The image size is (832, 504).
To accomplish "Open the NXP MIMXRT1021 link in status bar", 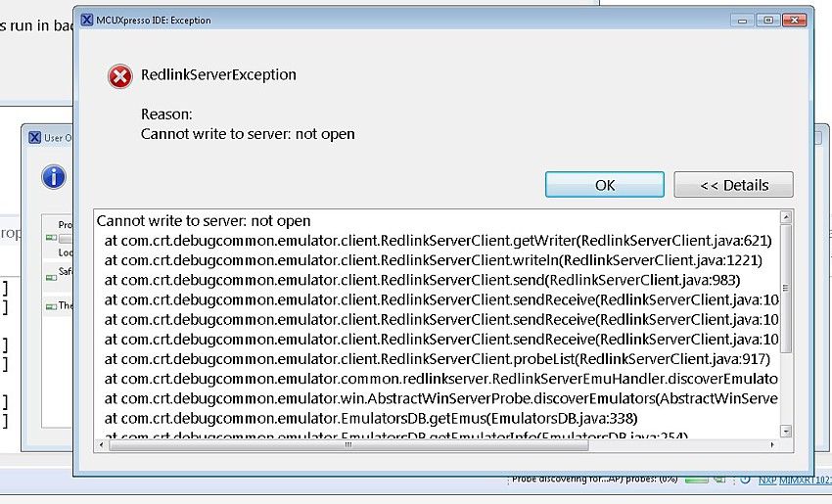I will [795, 481].
